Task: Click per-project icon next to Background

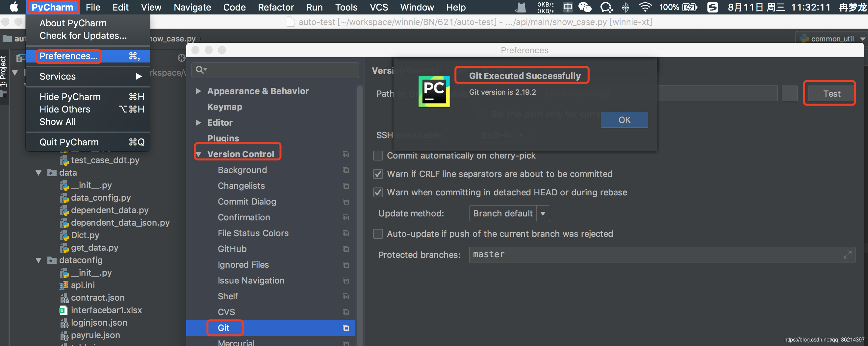Action: [346, 170]
